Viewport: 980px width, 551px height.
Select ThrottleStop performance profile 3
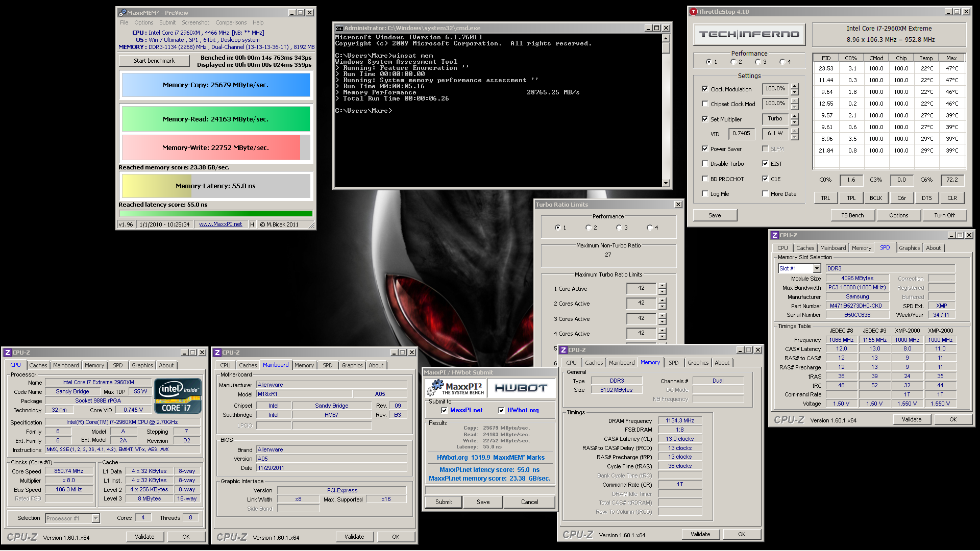(x=758, y=62)
